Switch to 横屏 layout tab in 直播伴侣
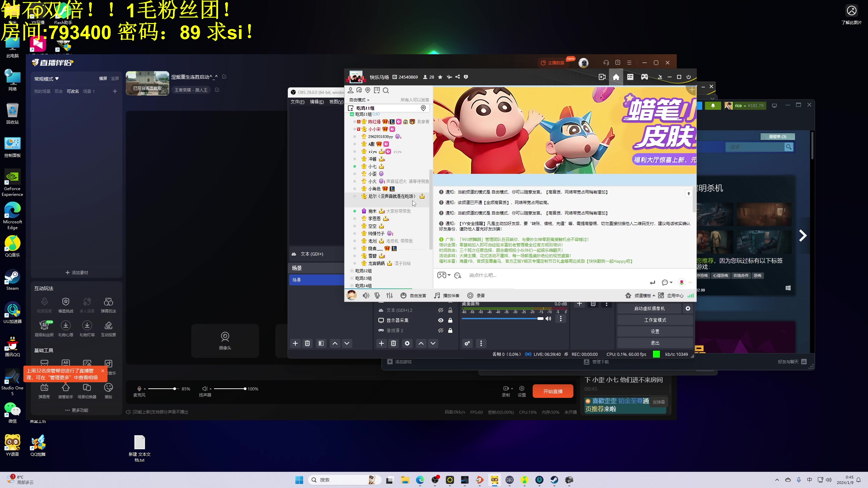Image resolution: width=868 pixels, height=488 pixels. 103,79
